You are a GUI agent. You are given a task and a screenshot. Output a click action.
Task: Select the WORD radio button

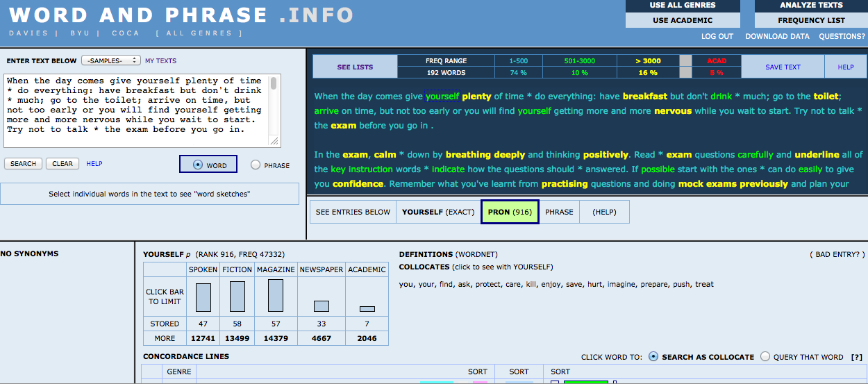pos(198,165)
